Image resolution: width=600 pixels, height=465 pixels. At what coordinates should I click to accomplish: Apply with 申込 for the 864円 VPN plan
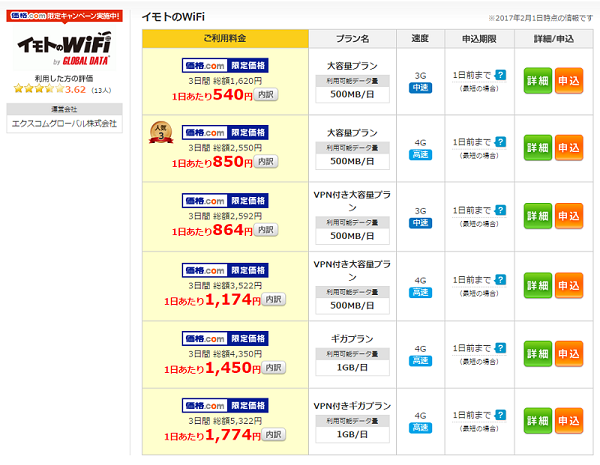tap(569, 216)
